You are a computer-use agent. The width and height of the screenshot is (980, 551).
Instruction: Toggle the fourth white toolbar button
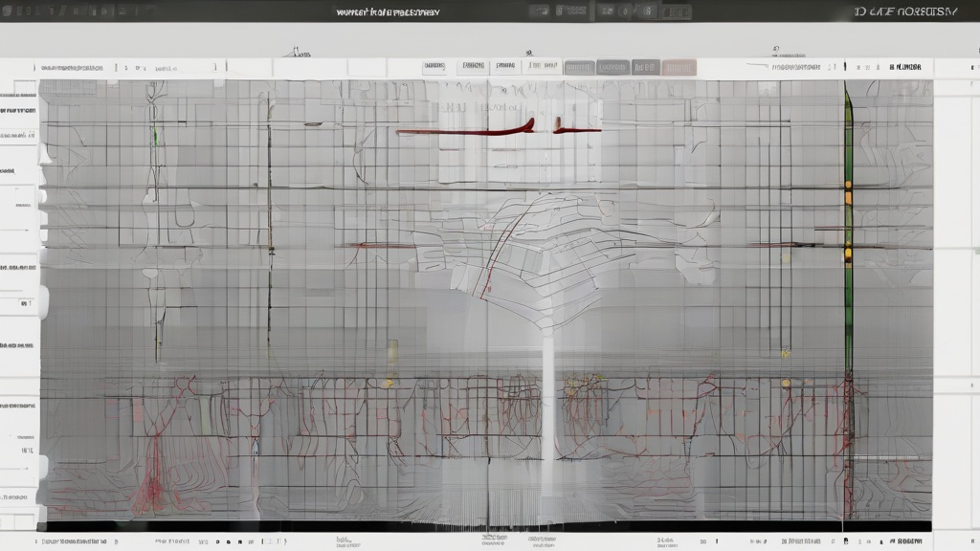(542, 67)
